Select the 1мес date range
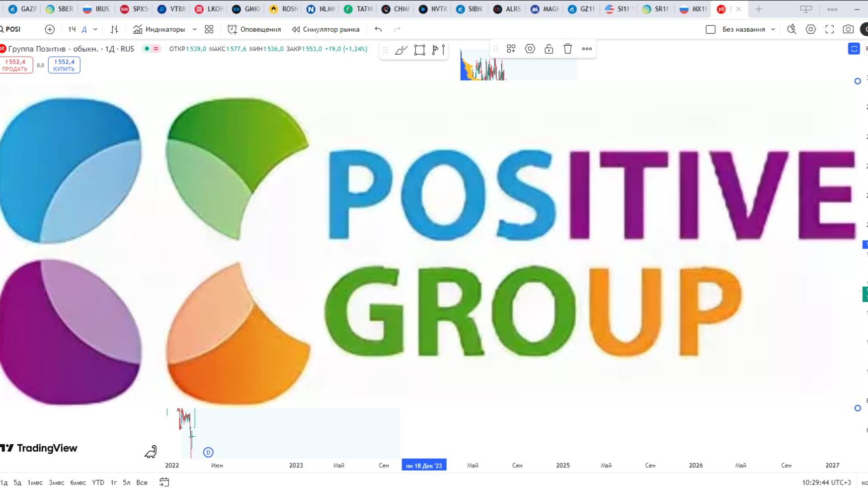This screenshot has height=488, width=868. [35, 483]
